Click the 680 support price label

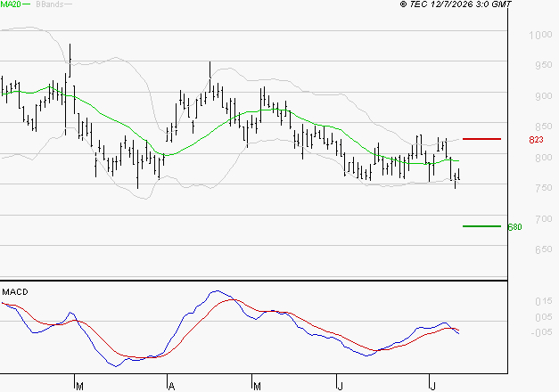click(514, 227)
